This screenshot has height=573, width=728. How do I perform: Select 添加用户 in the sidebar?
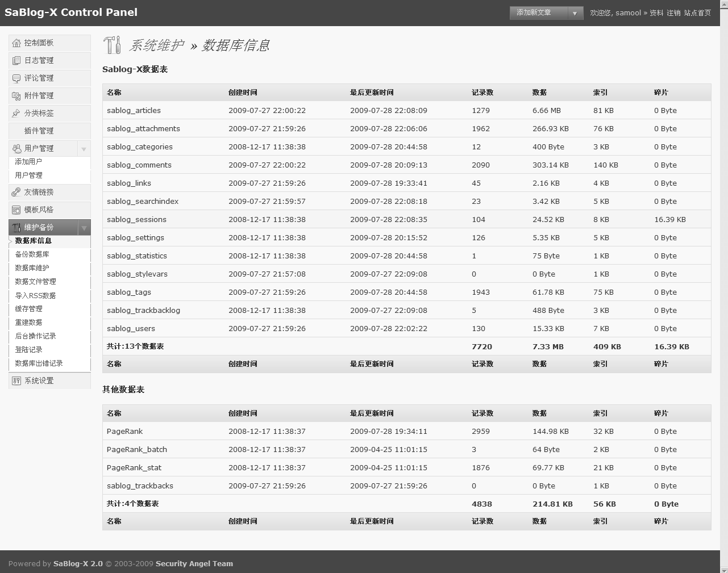[28, 162]
